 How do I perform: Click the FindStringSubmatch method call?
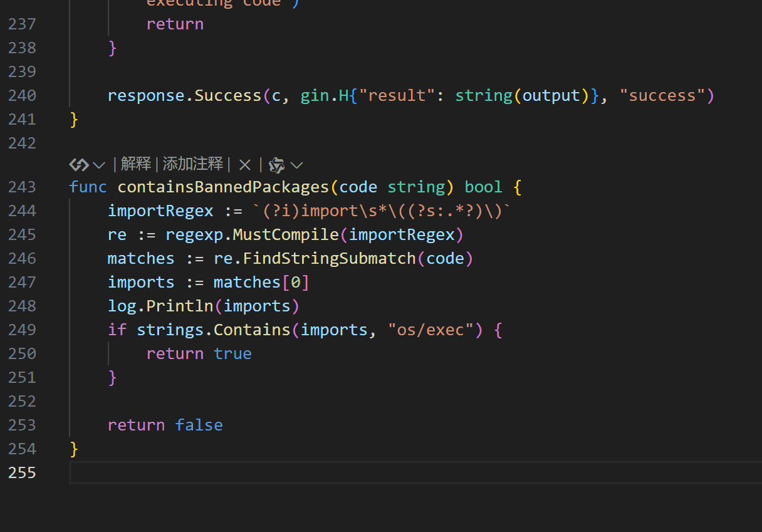(x=329, y=258)
